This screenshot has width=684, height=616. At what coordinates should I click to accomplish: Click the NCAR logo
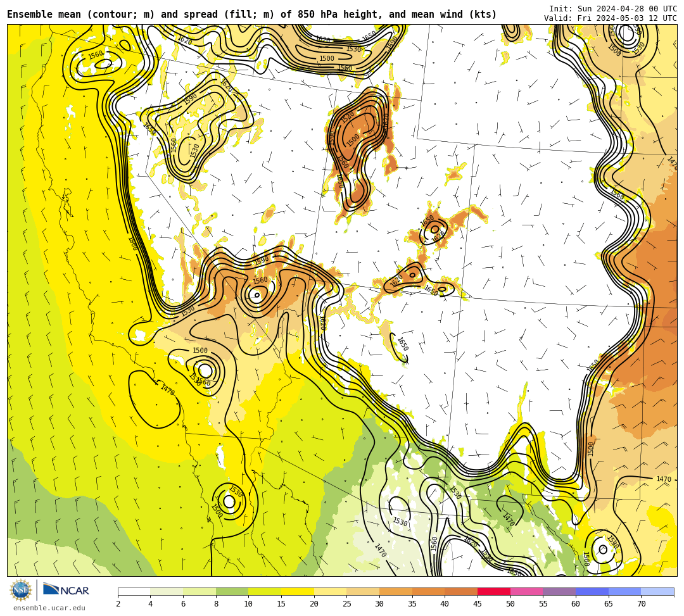click(66, 590)
